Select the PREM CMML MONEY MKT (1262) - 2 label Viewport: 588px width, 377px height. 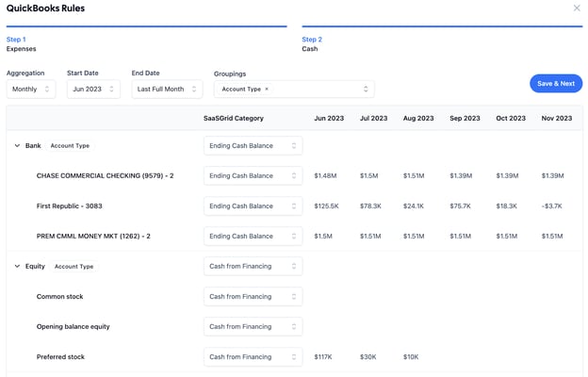93,236
